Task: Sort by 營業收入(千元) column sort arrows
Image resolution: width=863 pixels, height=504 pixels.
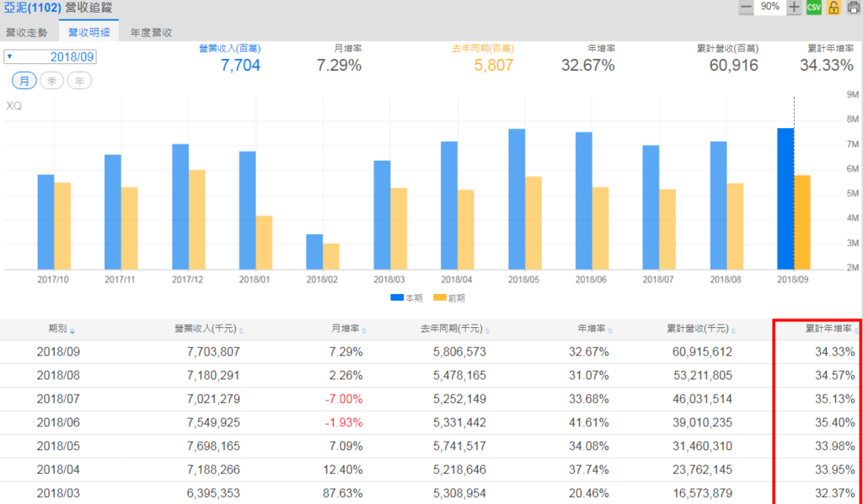Action: tap(241, 330)
